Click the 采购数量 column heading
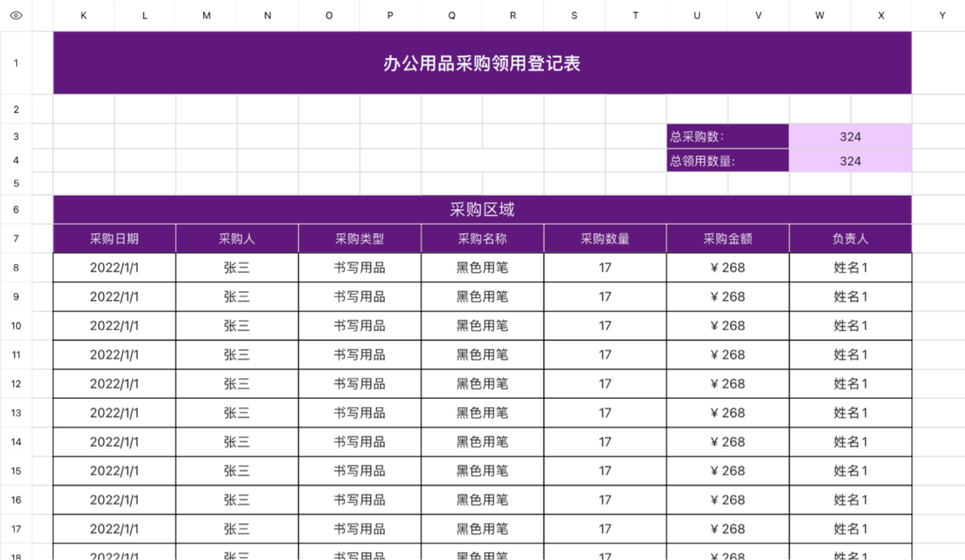Viewport: 965px width, 560px height. [605, 238]
